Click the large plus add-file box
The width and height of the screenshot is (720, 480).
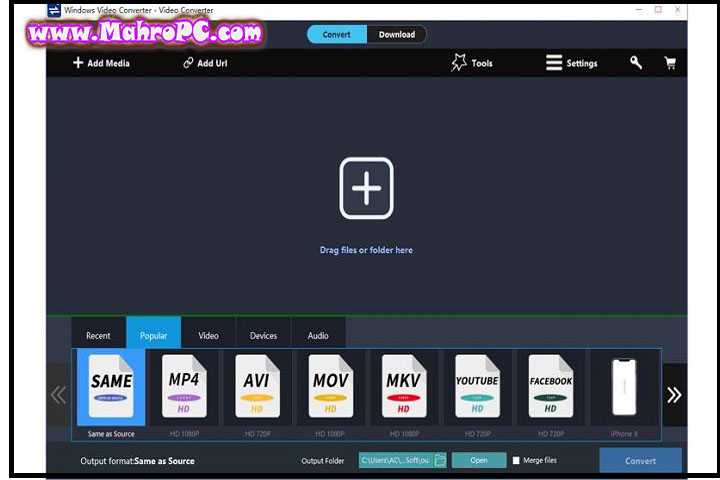coord(366,188)
